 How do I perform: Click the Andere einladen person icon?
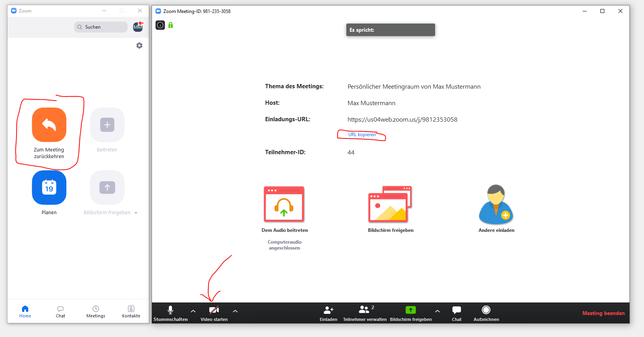496,204
